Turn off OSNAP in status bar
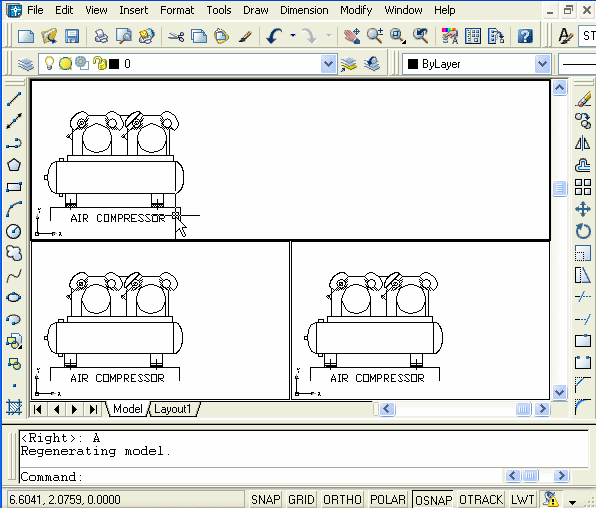The height and width of the screenshot is (508, 596). coord(433,499)
